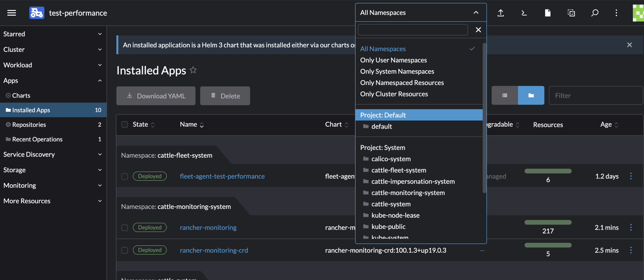Select Installed Apps in the sidebar
644x280 pixels.
tap(53, 110)
